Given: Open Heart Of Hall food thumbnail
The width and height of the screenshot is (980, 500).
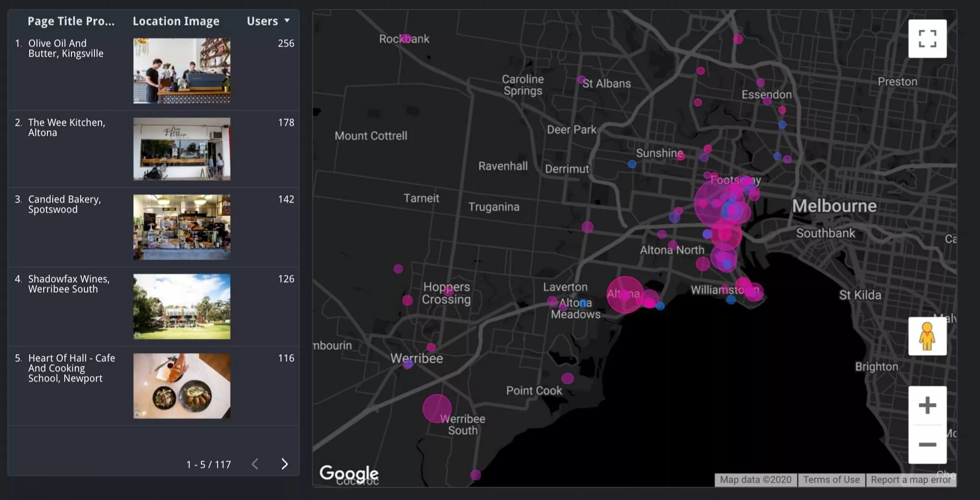Looking at the screenshot, I should tap(182, 386).
